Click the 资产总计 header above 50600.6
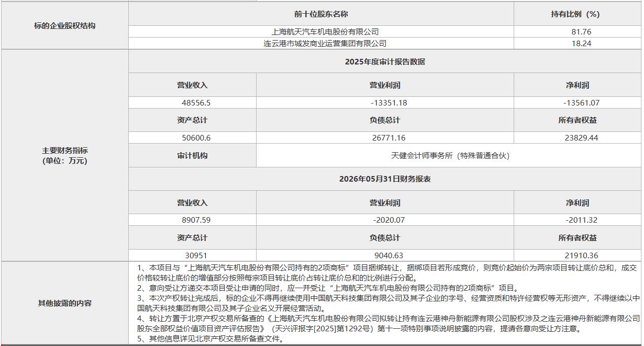The height and width of the screenshot is (346, 644). pos(192,120)
